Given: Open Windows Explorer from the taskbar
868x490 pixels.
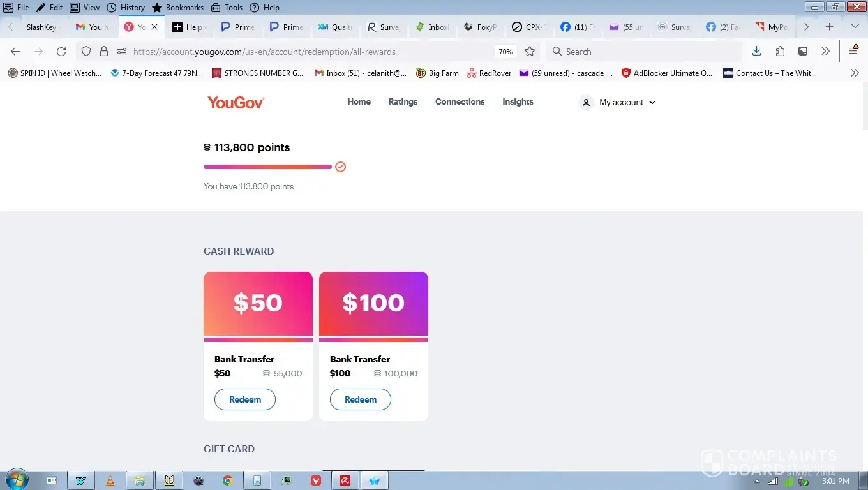Looking at the screenshot, I should pyautogui.click(x=140, y=480).
